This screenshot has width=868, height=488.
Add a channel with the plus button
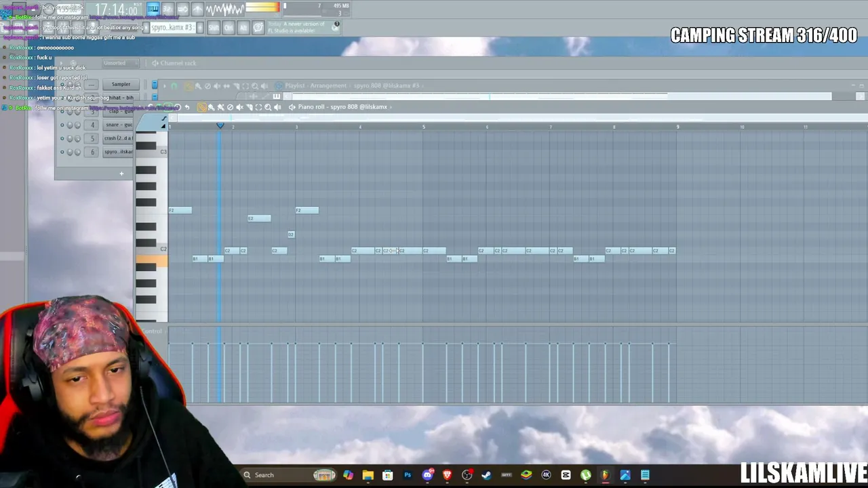click(121, 174)
